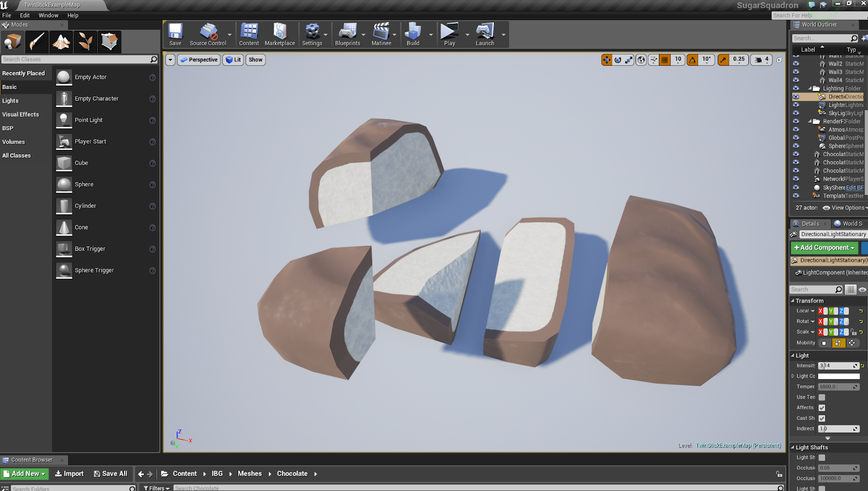
Task: Open the Edit menu
Action: coord(25,16)
